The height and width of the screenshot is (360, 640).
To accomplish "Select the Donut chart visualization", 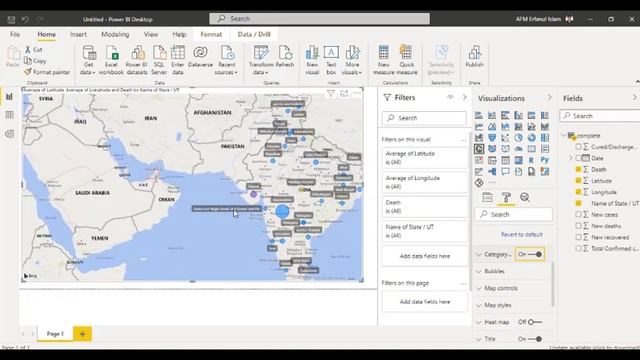I will point(531,138).
